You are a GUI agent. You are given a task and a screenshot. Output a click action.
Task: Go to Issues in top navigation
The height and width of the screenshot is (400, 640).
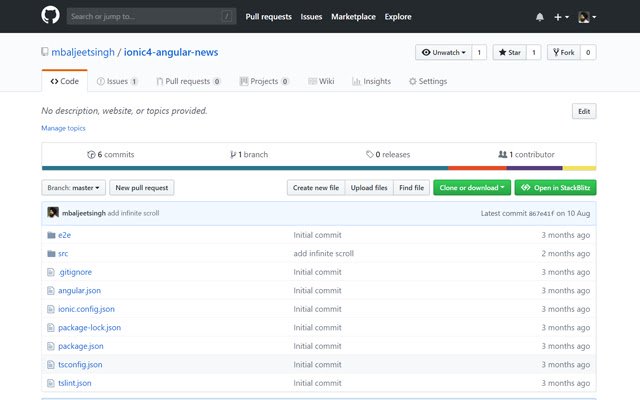coord(311,17)
